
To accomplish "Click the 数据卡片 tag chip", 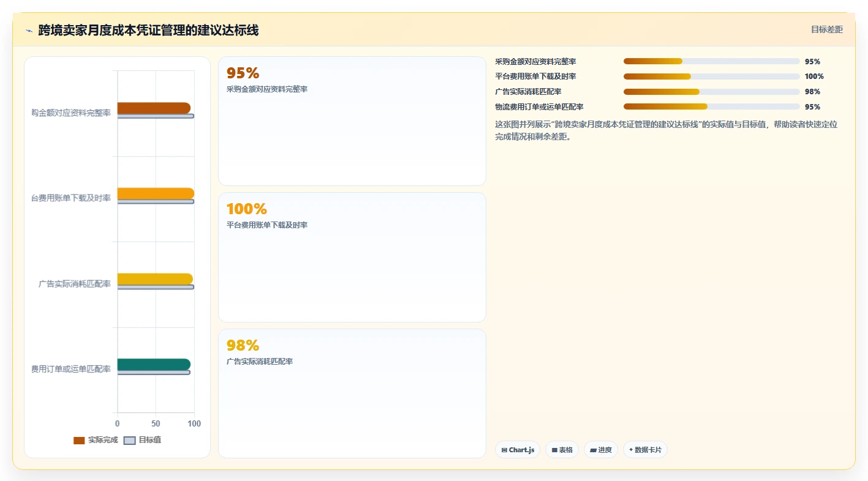I will pyautogui.click(x=645, y=450).
